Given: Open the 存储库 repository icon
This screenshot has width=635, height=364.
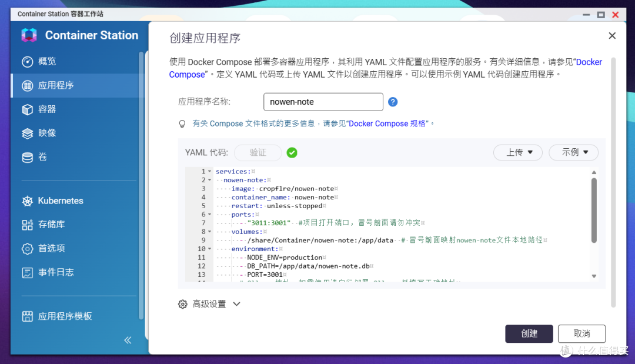Looking at the screenshot, I should (x=27, y=225).
